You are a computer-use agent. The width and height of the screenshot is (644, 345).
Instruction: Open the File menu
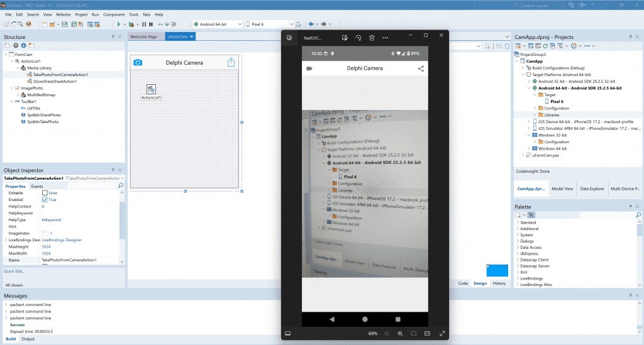[8, 14]
